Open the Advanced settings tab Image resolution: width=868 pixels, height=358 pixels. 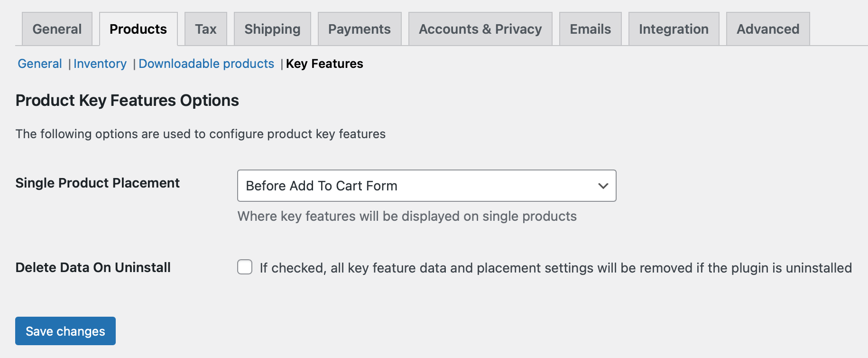tap(767, 29)
